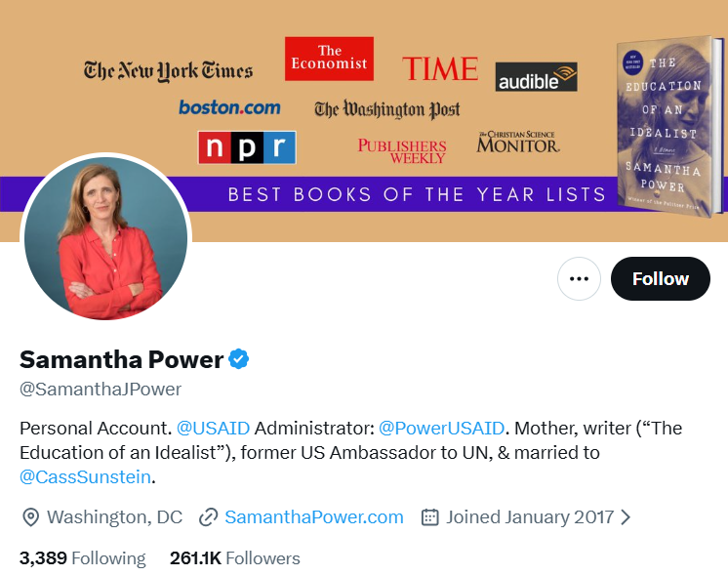The width and height of the screenshot is (728, 576).
Task: Click the NPR logo in banner
Action: (x=246, y=147)
